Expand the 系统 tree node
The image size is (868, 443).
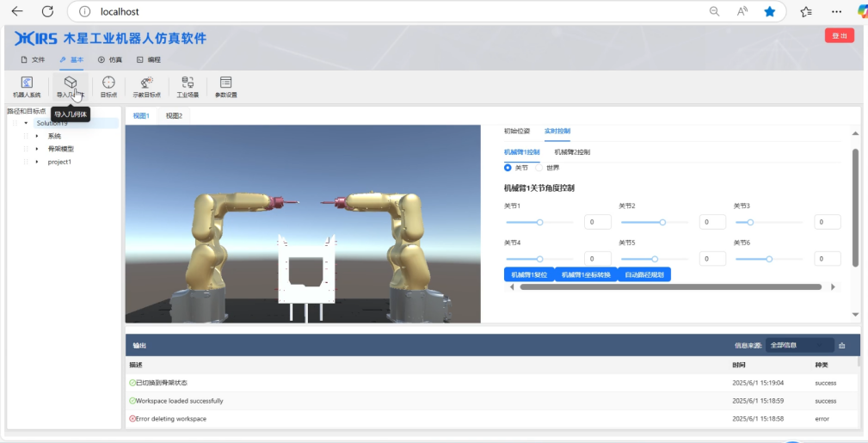click(x=37, y=136)
